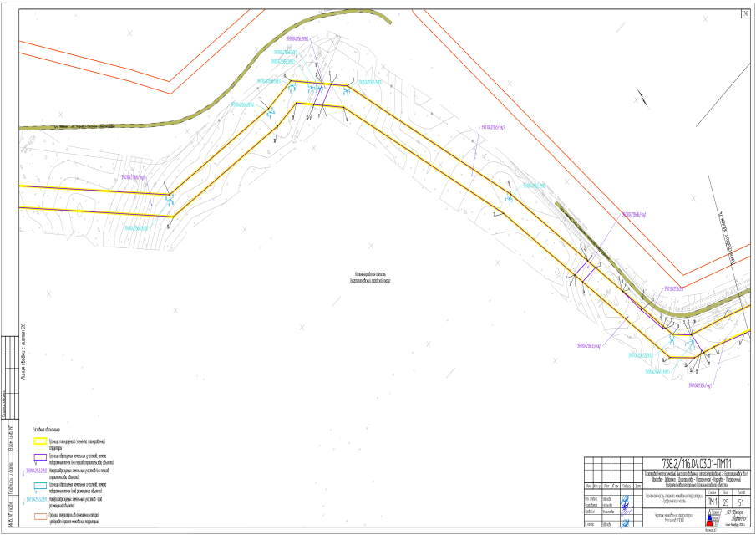Click the format label below the title block
Image resolution: width=756 pixels, height=535 pixels.
[712, 530]
